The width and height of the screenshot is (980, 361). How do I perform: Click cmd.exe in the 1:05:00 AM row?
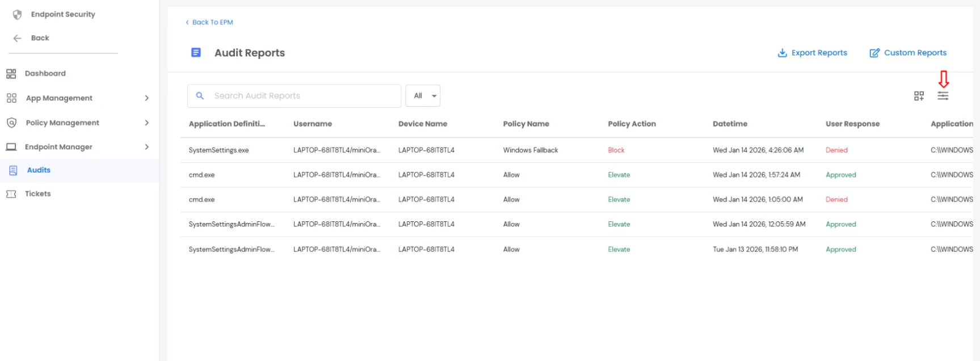tap(202, 200)
